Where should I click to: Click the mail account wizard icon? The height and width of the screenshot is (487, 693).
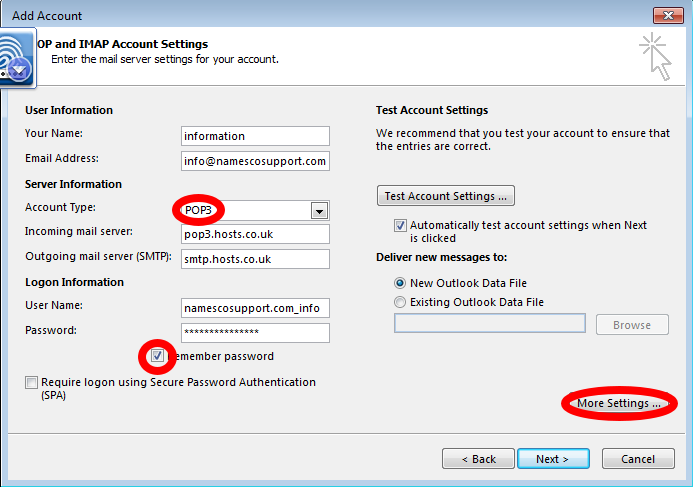coord(17,58)
